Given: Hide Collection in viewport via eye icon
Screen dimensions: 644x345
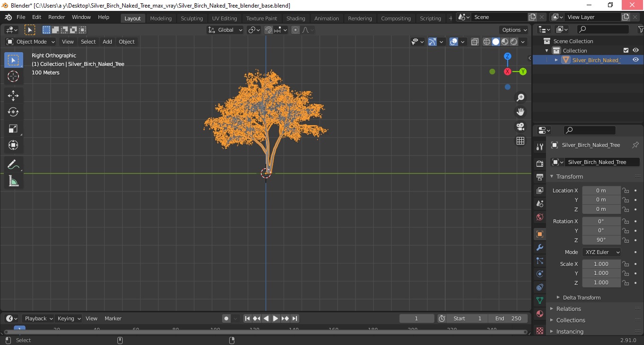Looking at the screenshot, I should tap(635, 50).
